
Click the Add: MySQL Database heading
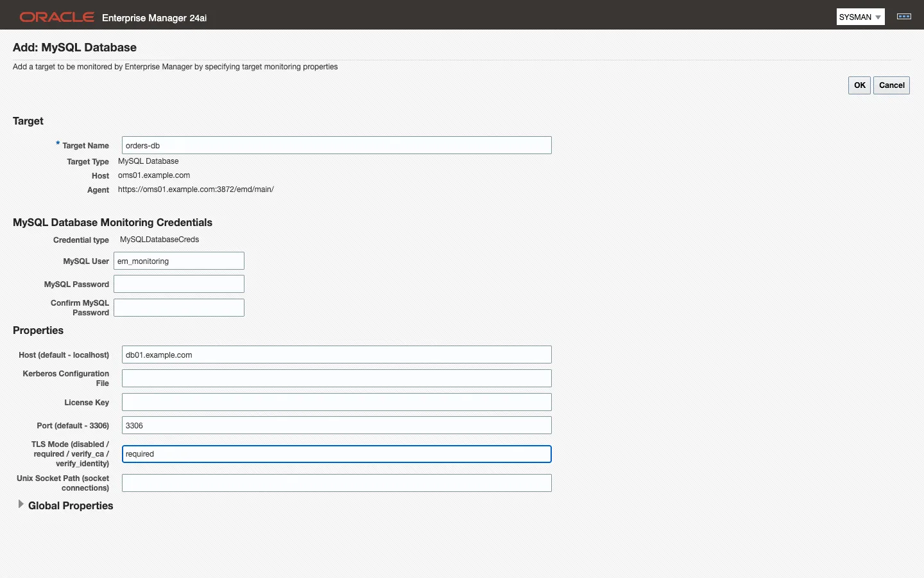coord(74,48)
